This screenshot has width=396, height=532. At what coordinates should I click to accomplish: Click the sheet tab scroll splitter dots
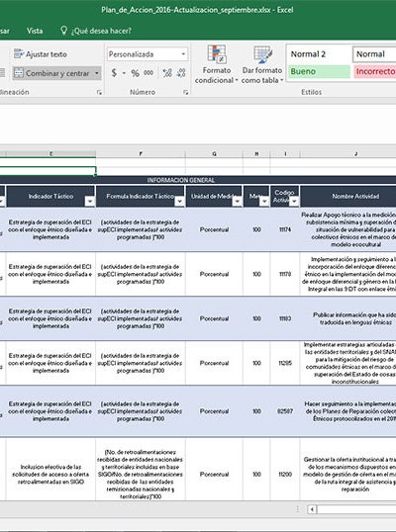pos(298,509)
